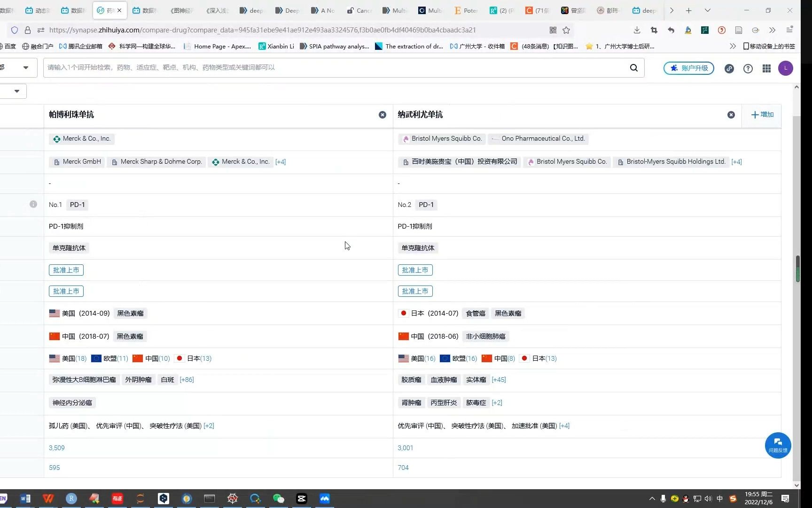Expand [+4] more companies for 纳武利尤单抗
812x508 pixels.
coord(737,162)
